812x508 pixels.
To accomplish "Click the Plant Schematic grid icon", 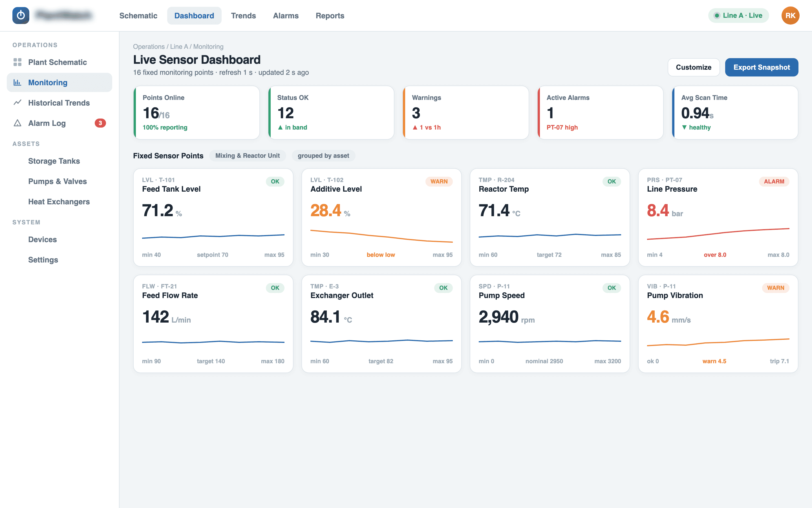I will click(x=17, y=62).
